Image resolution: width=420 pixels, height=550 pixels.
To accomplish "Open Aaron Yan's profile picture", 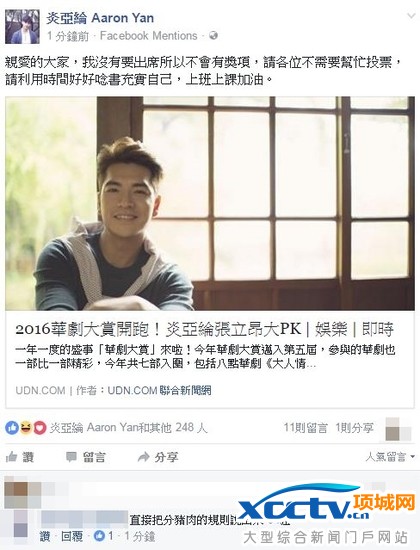I will [22, 27].
